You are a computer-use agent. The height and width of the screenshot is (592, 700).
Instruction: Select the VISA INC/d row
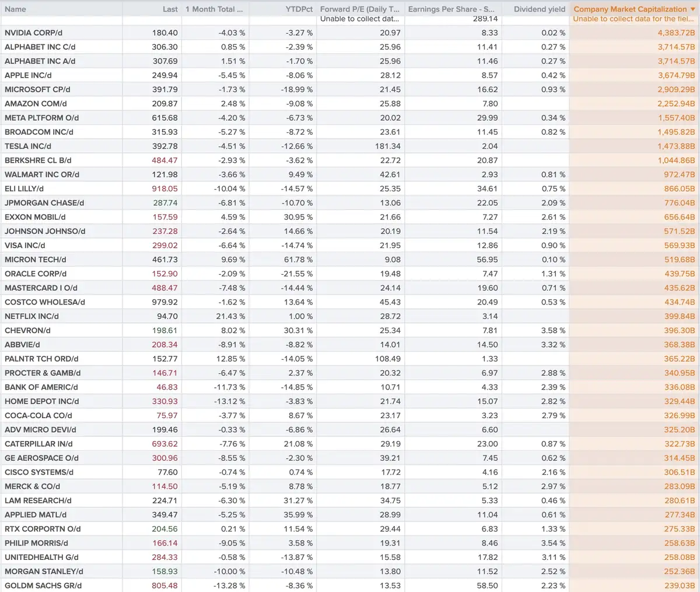tap(350, 245)
